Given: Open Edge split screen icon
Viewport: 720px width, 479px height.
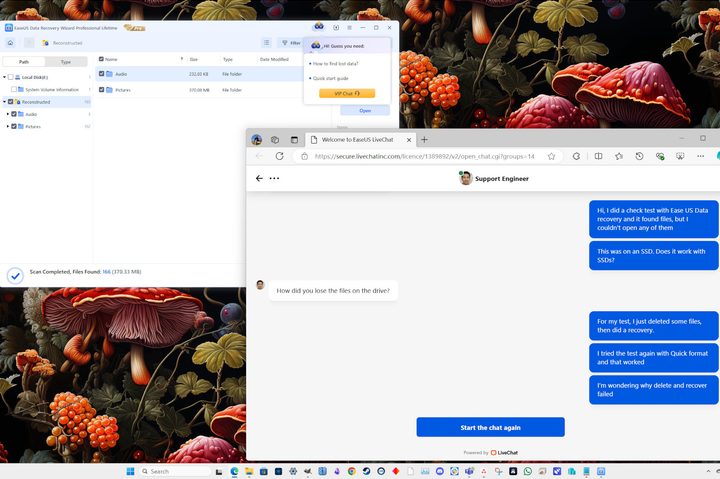Looking at the screenshot, I should (x=598, y=156).
